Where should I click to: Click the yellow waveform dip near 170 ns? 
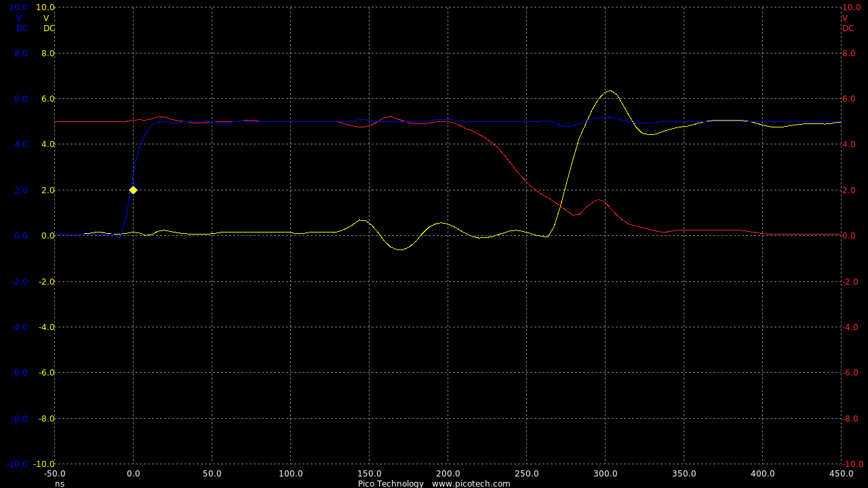click(400, 249)
